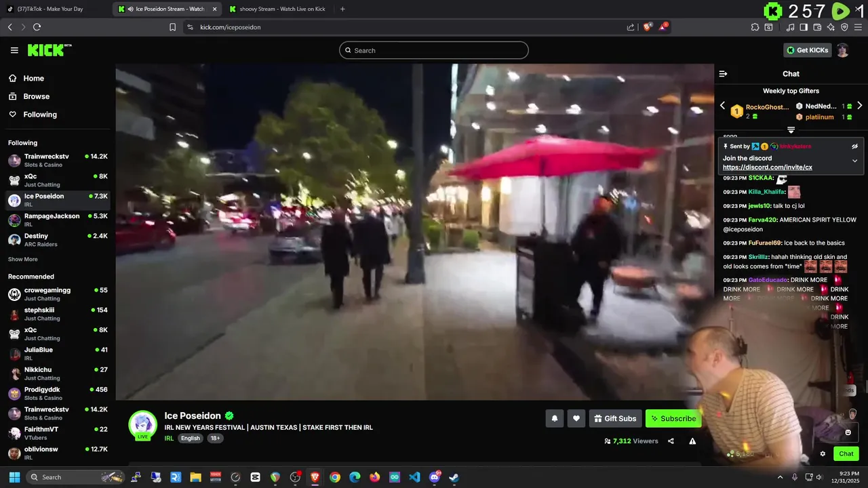The width and height of the screenshot is (868, 488).
Task: Open Brave Rewards triangle icon
Action: click(x=663, y=27)
